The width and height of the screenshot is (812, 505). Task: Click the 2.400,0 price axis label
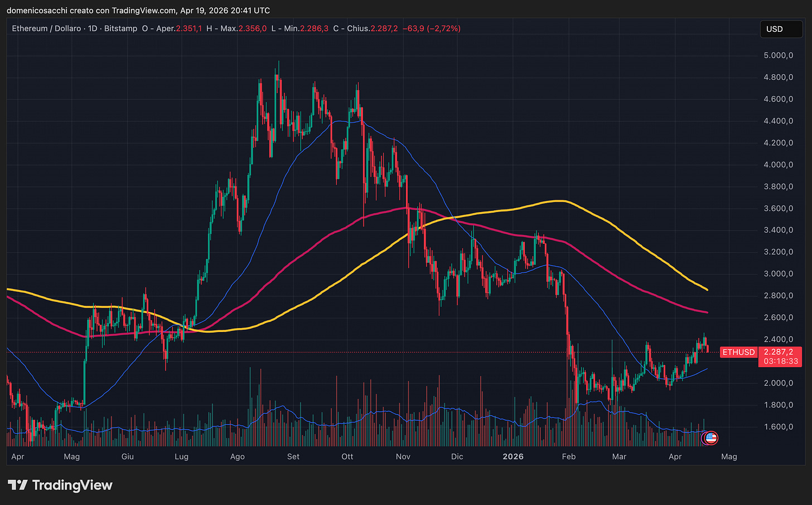pos(779,339)
